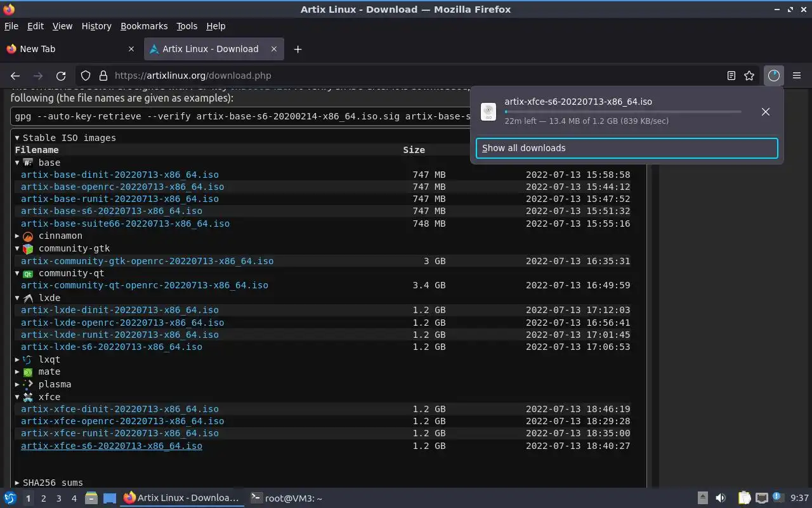This screenshot has height=508, width=812.
Task: Click the clipboard tray icon
Action: [x=744, y=498]
